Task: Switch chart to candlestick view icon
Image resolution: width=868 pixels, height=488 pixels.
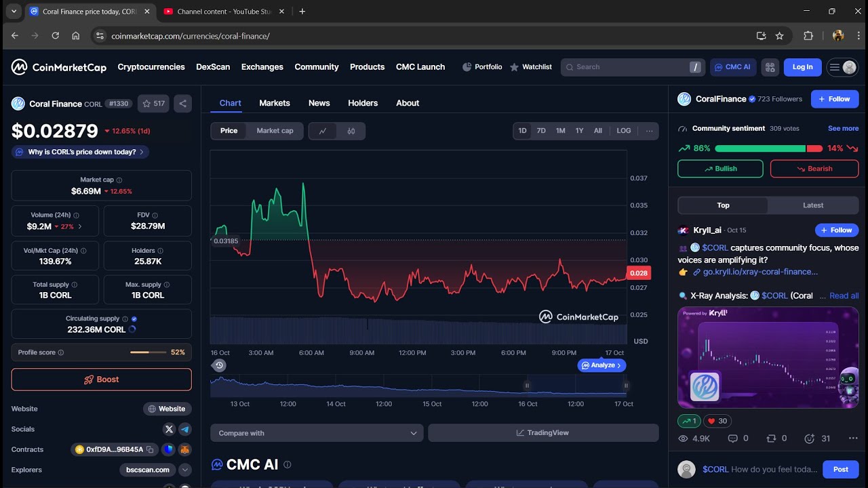Action: click(351, 131)
